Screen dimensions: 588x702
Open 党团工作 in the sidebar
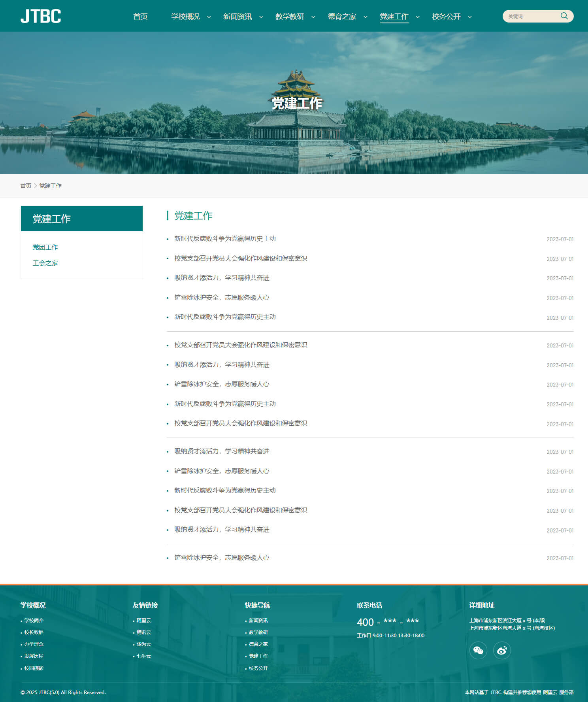(45, 247)
